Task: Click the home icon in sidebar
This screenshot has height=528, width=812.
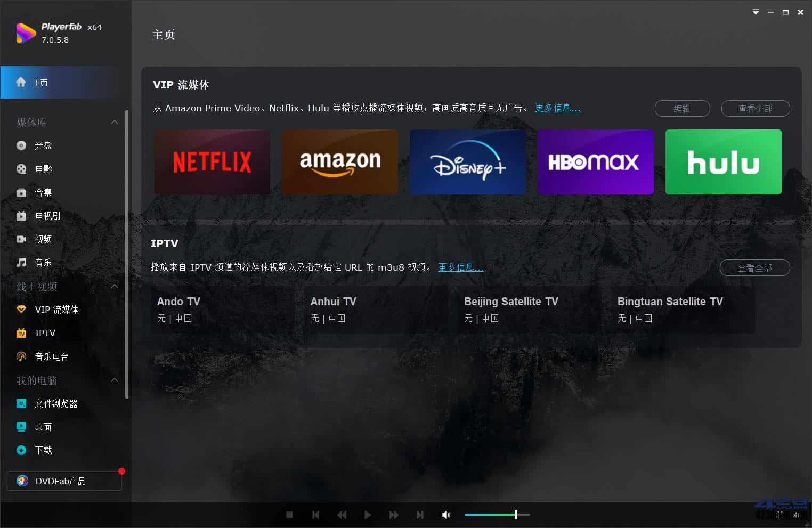Action: (x=21, y=82)
